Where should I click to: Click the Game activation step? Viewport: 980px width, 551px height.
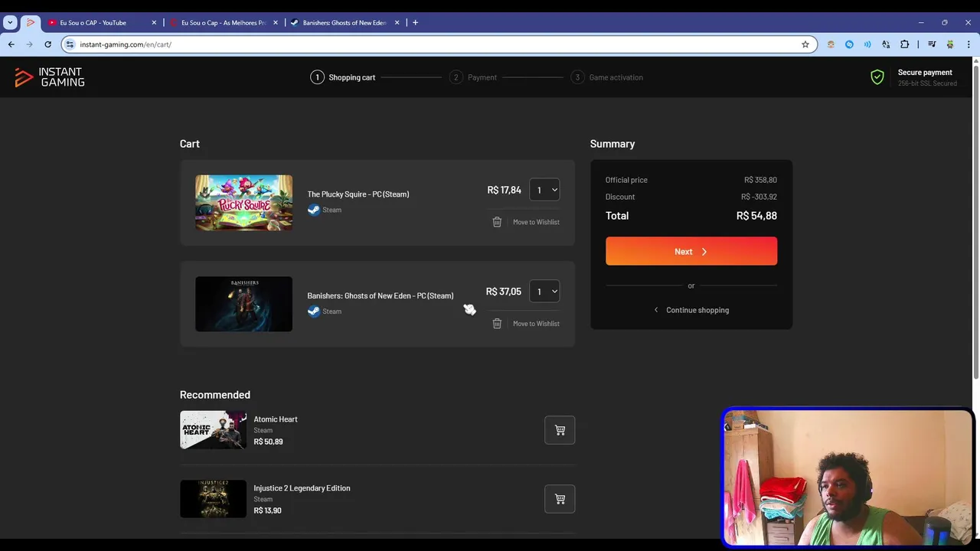(607, 77)
